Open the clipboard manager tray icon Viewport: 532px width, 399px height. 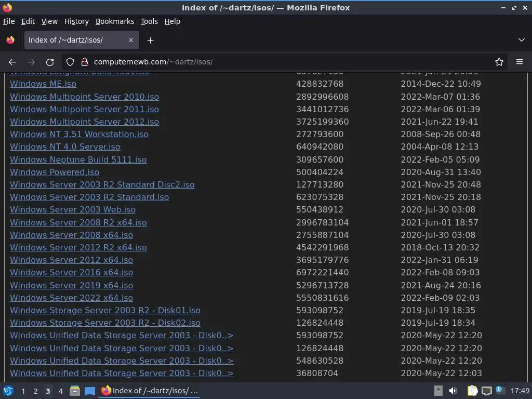point(472,391)
